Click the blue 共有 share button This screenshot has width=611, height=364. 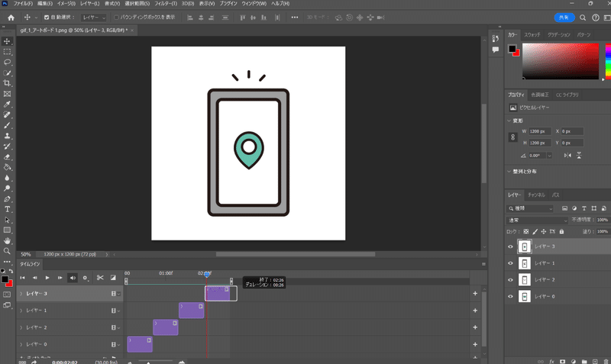(x=564, y=18)
